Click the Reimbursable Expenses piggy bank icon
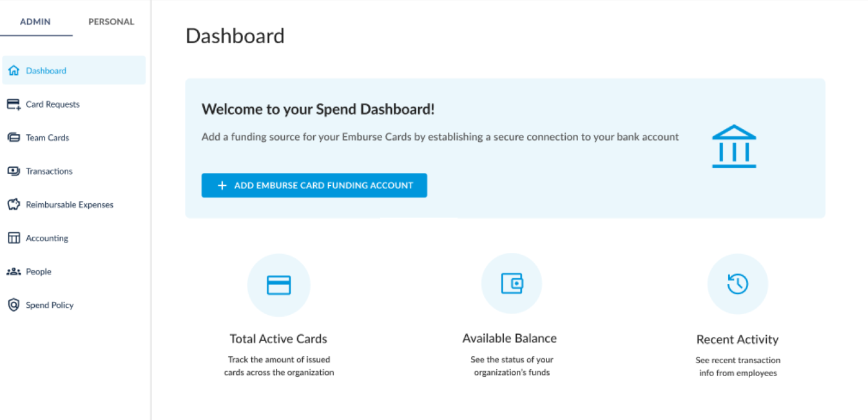The image size is (868, 420). [14, 205]
